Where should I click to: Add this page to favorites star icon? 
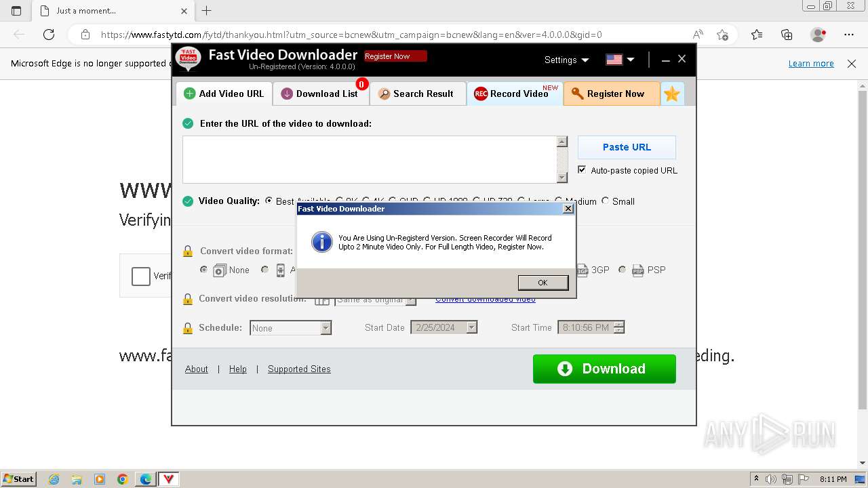(723, 35)
